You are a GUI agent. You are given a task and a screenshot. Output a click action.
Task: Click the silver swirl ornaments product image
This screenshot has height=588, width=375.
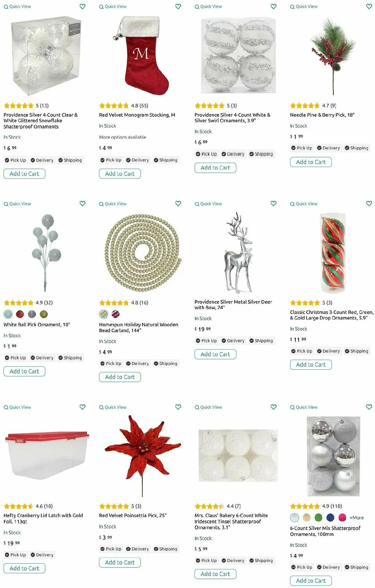click(x=238, y=56)
